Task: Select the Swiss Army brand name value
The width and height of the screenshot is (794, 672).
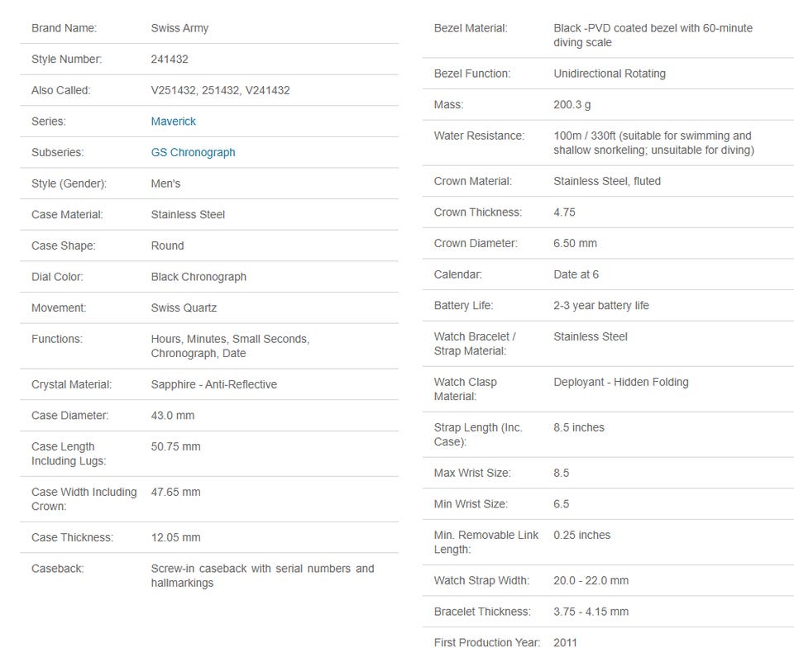Action: pos(179,28)
